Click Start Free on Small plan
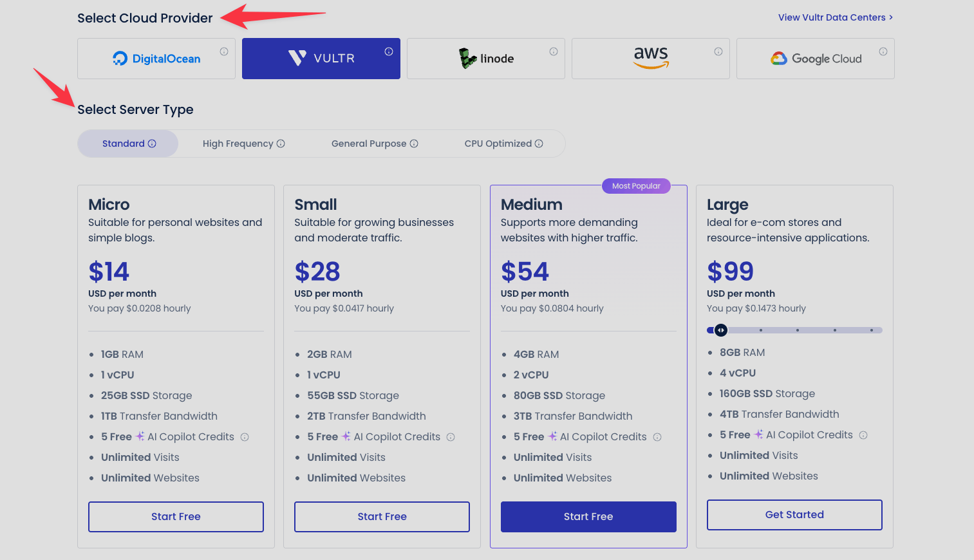The width and height of the screenshot is (974, 560). point(382,517)
